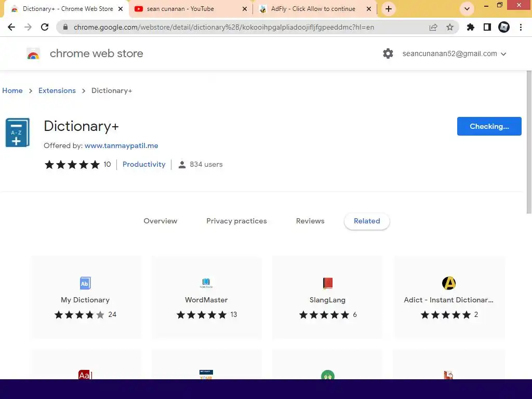The height and width of the screenshot is (399, 532).
Task: Toggle the browser side panel icon
Action: click(487, 27)
